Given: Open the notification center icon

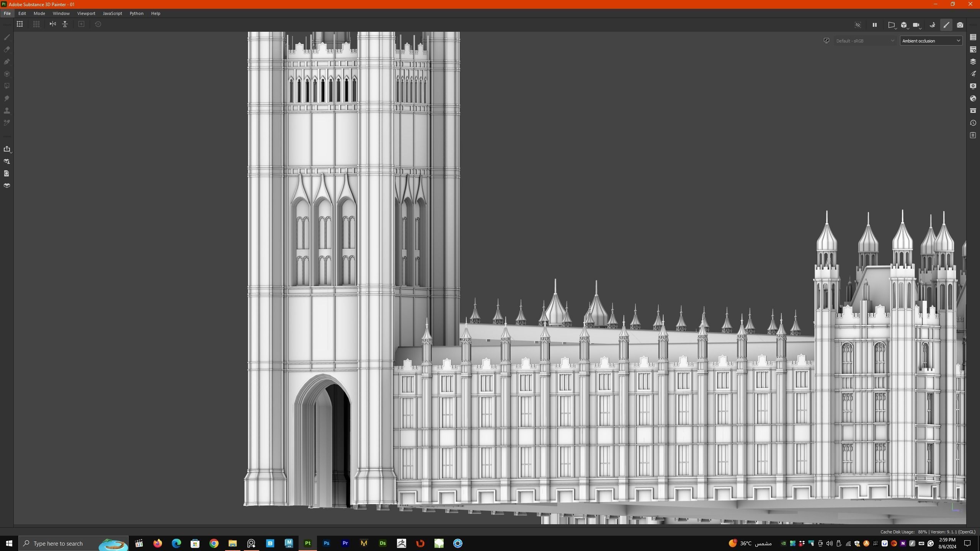Looking at the screenshot, I should [967, 543].
